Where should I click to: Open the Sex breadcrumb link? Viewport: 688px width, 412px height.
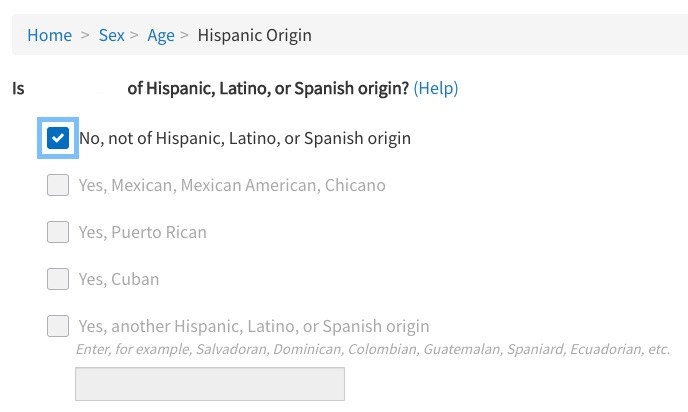click(111, 35)
